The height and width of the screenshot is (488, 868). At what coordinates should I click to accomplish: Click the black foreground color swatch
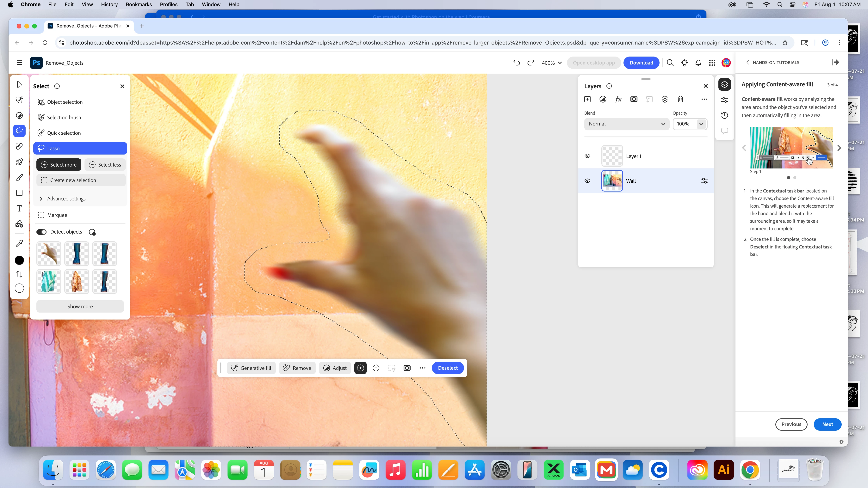pyautogui.click(x=19, y=260)
